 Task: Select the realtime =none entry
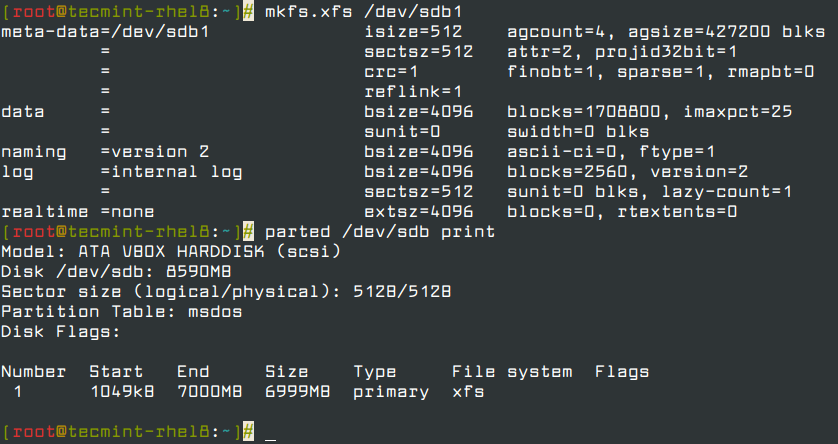click(x=78, y=211)
